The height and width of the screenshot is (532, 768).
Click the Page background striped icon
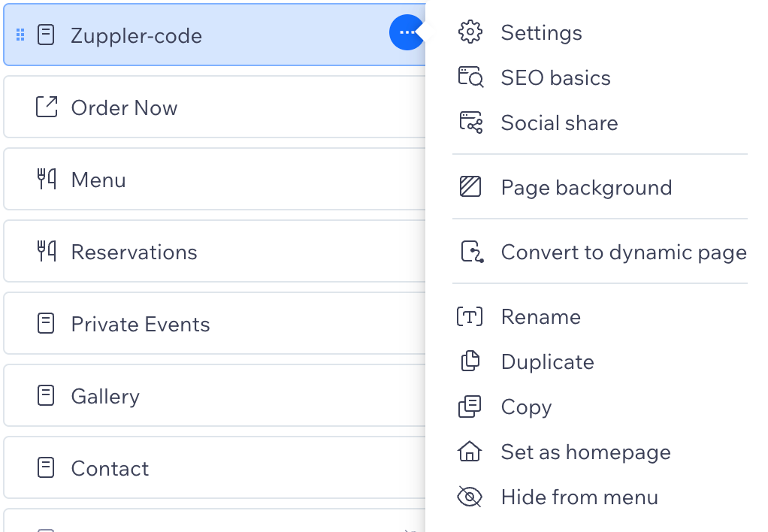pos(470,186)
